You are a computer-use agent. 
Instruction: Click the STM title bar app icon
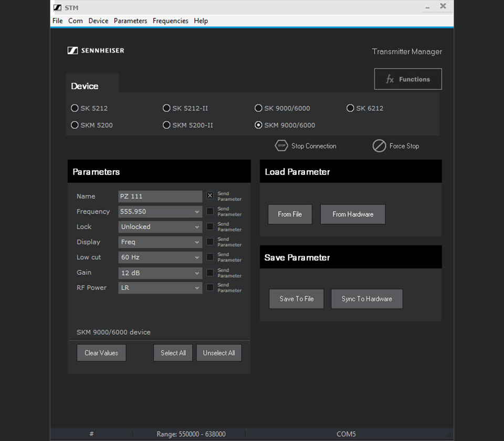click(x=57, y=7)
